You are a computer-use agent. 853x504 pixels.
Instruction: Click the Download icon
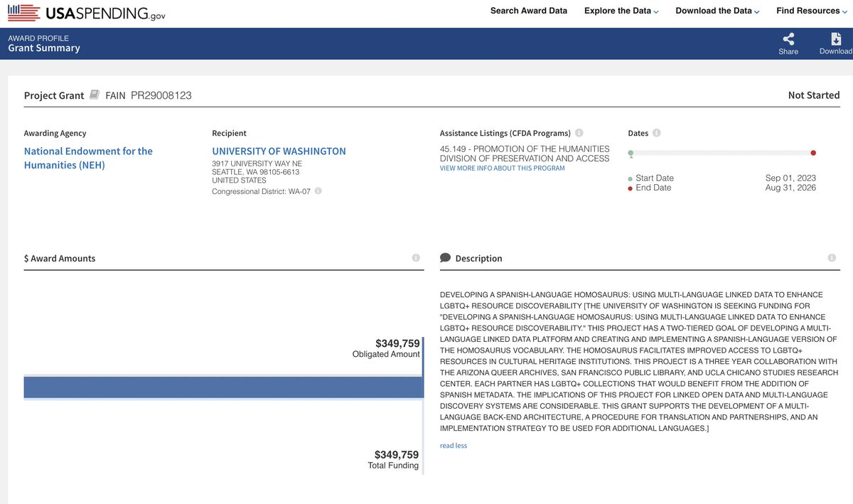tap(836, 38)
